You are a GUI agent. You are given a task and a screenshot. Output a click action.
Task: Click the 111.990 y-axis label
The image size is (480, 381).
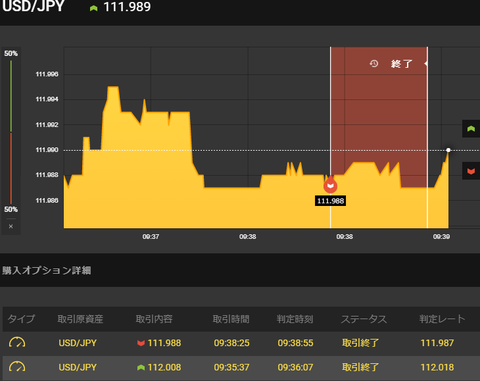pyautogui.click(x=47, y=150)
